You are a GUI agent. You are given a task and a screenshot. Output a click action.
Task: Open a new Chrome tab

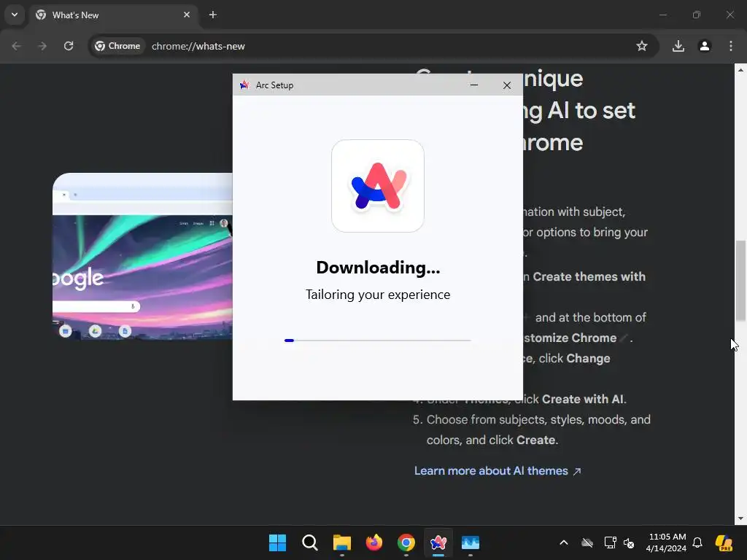[213, 15]
